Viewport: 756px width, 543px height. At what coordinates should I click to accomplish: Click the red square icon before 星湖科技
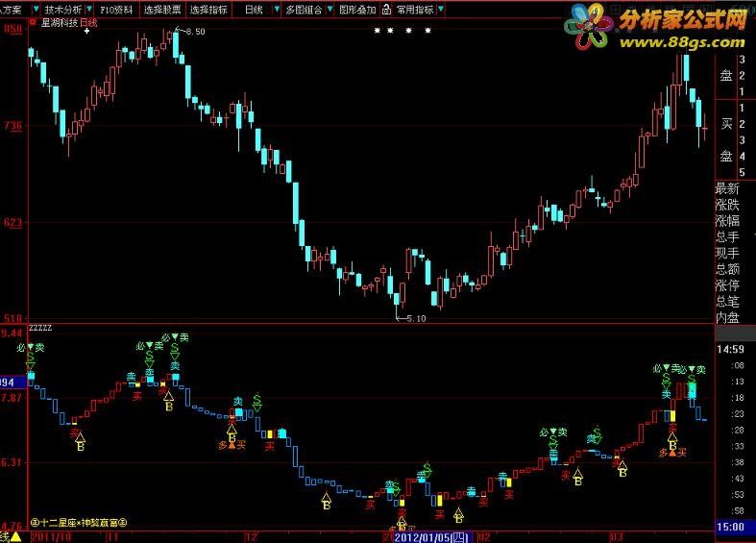tap(33, 22)
